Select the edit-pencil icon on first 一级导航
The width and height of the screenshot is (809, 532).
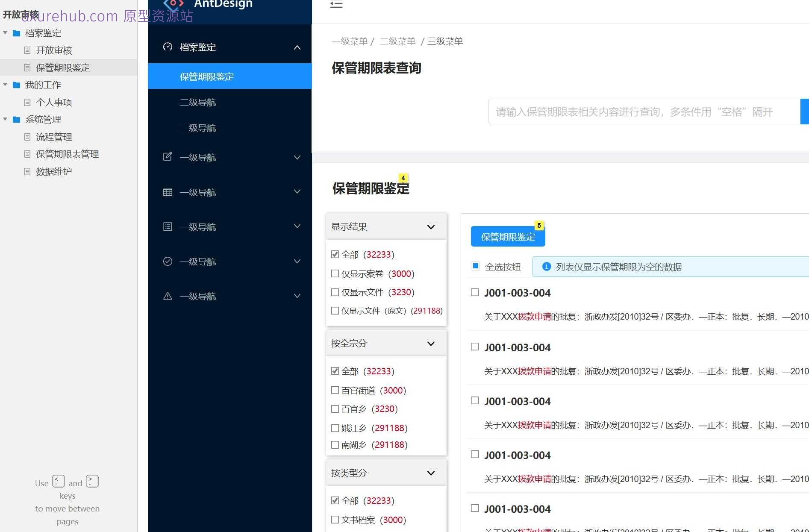coord(168,157)
